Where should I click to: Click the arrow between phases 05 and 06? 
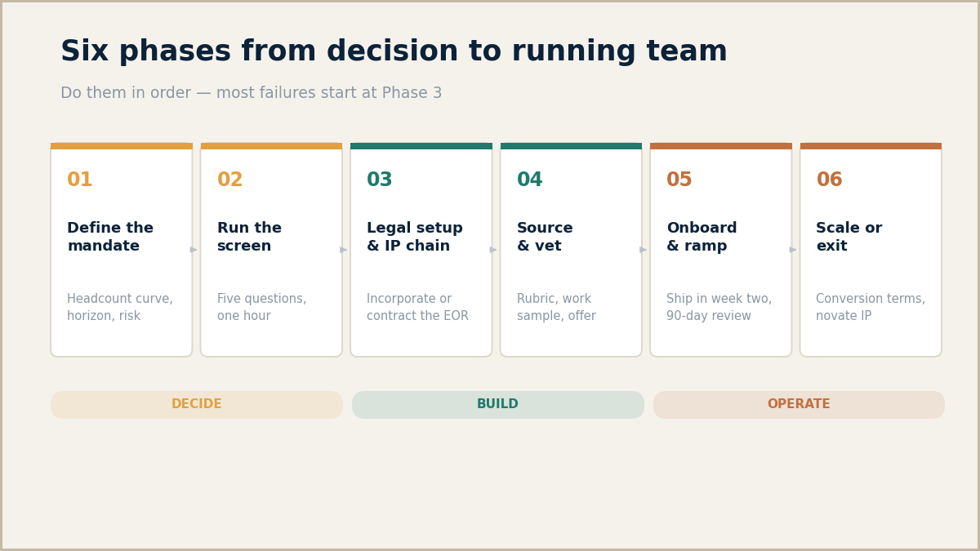point(793,250)
